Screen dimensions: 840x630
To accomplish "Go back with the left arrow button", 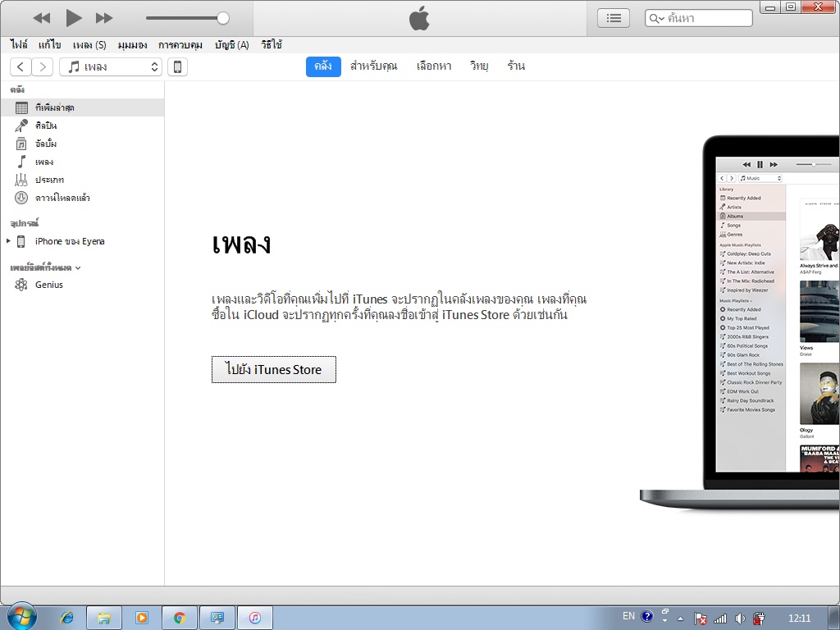I will [x=21, y=67].
